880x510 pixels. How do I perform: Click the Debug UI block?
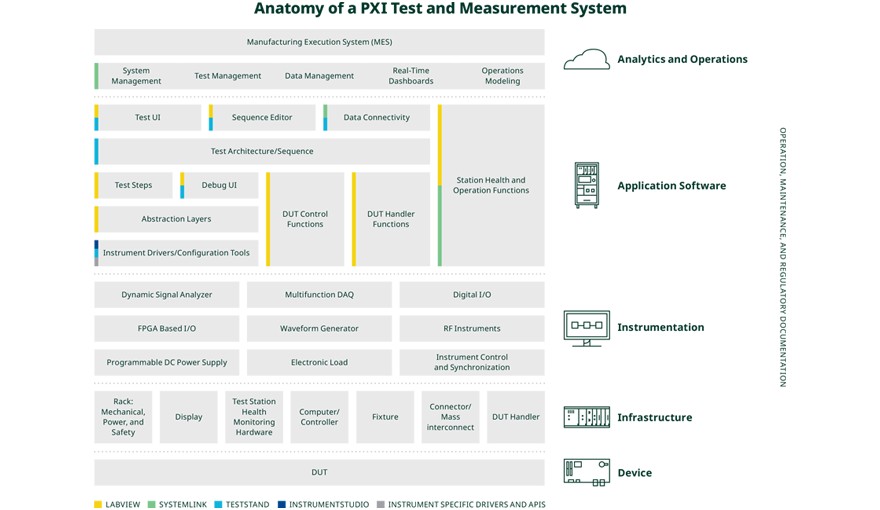(219, 185)
